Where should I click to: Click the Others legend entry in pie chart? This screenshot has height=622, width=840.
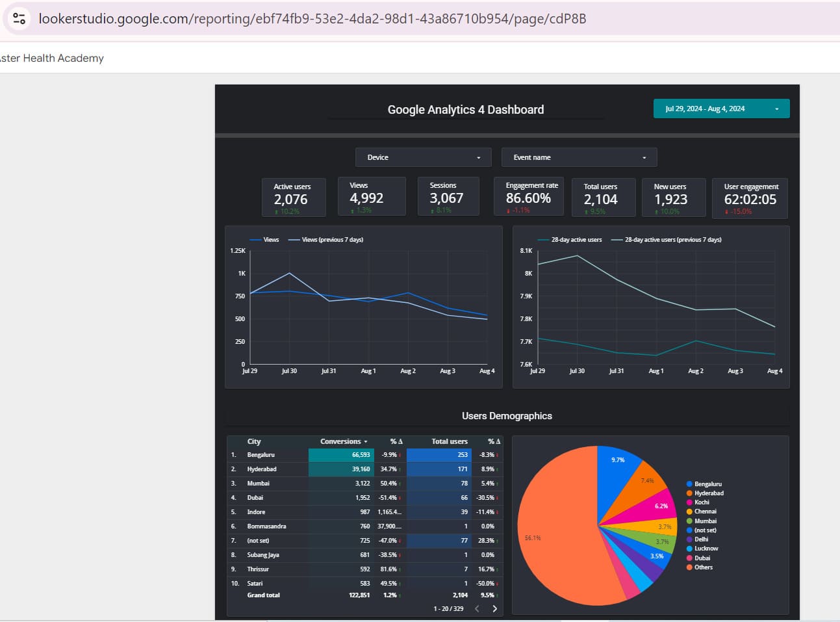tap(700, 567)
